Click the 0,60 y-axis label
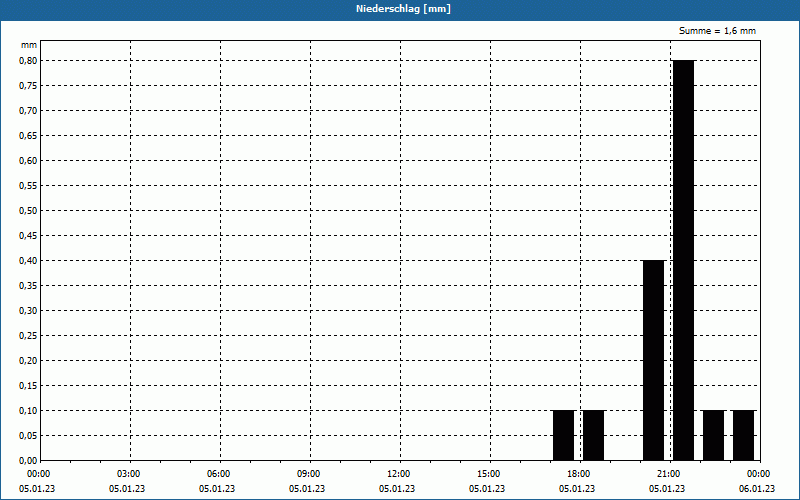The image size is (800, 500). 28,161
